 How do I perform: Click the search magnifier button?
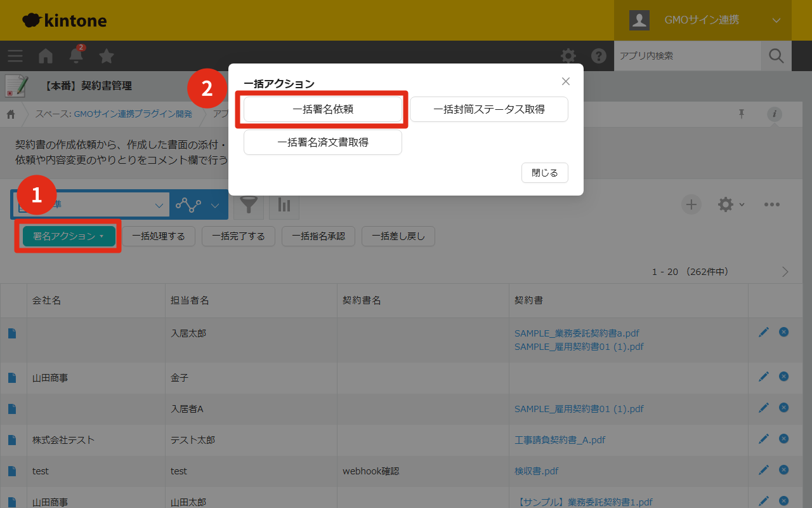point(776,56)
